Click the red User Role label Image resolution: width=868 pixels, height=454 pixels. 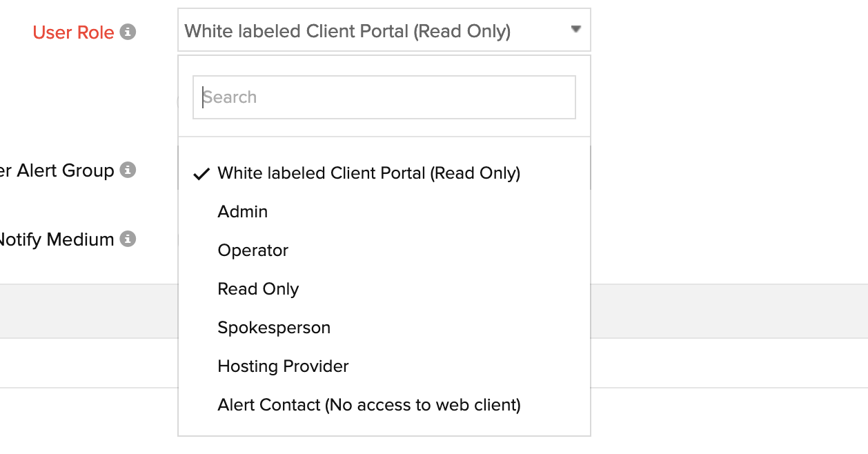(x=73, y=32)
